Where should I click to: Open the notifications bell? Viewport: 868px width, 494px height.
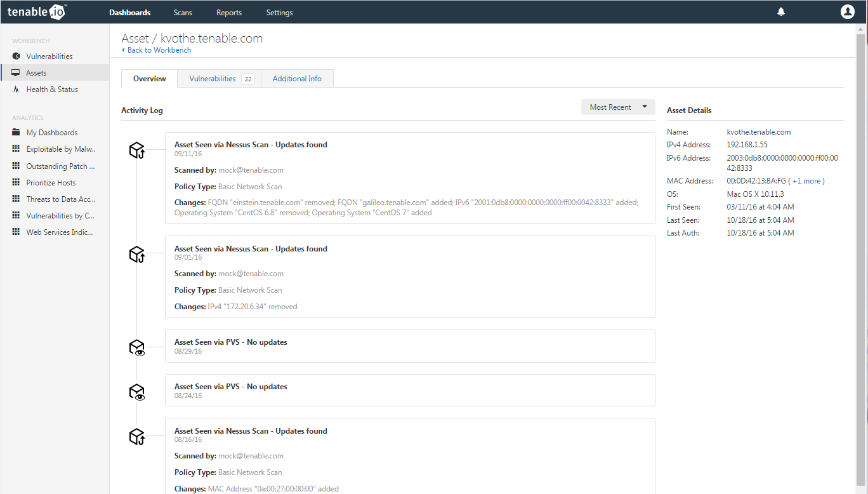(781, 12)
